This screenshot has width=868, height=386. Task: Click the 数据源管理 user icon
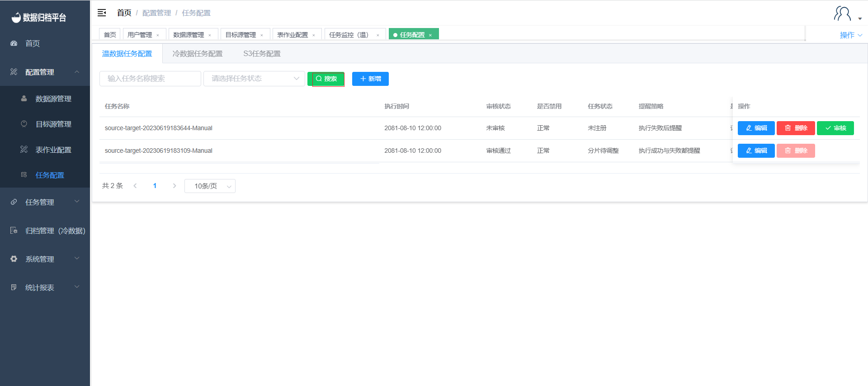(x=24, y=99)
